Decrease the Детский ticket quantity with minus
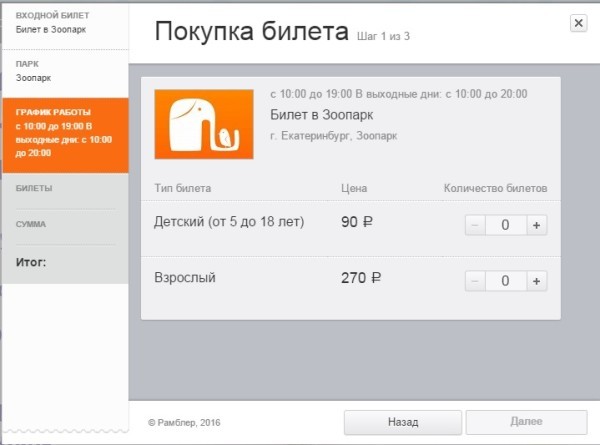The height and width of the screenshot is (445, 600). (475, 225)
